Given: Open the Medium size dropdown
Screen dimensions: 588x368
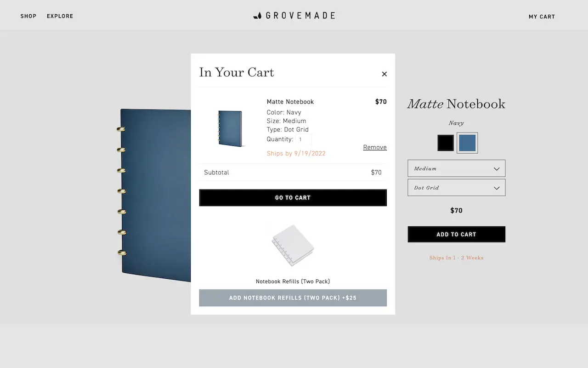Looking at the screenshot, I should point(456,168).
